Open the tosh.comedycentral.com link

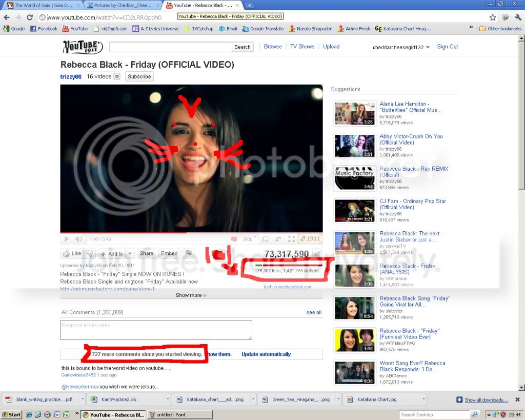pyautogui.click(x=288, y=287)
